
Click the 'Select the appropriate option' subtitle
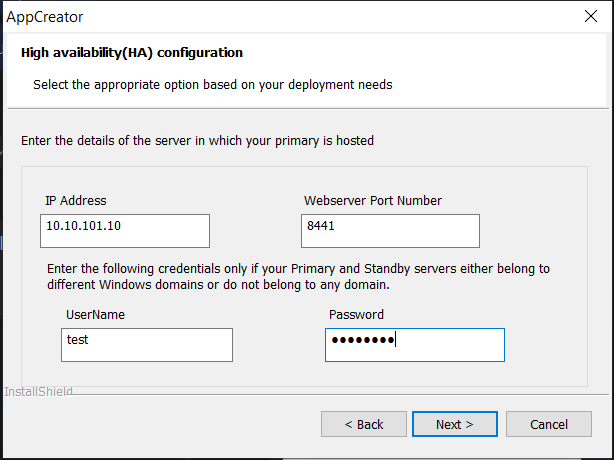[212, 85]
